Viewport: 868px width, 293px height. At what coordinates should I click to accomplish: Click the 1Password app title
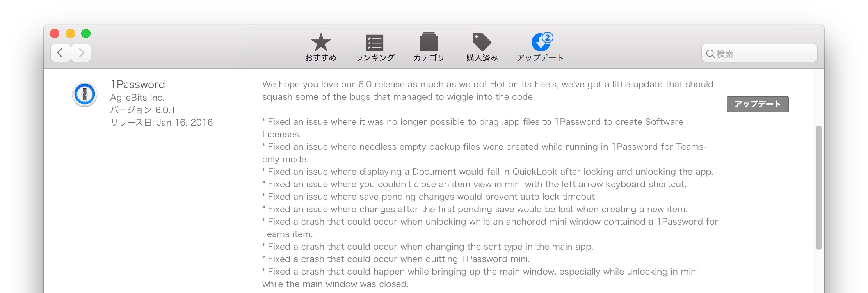pos(138,84)
